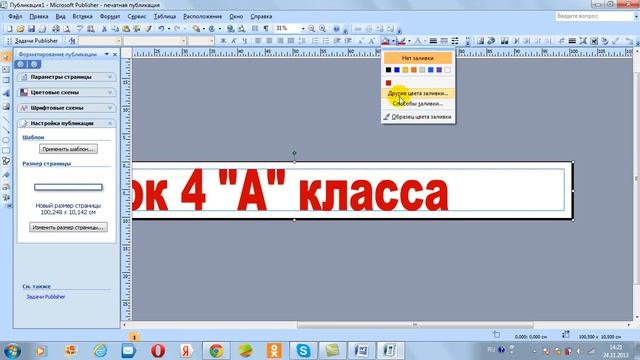Click the Применить шаблон button

[68, 149]
